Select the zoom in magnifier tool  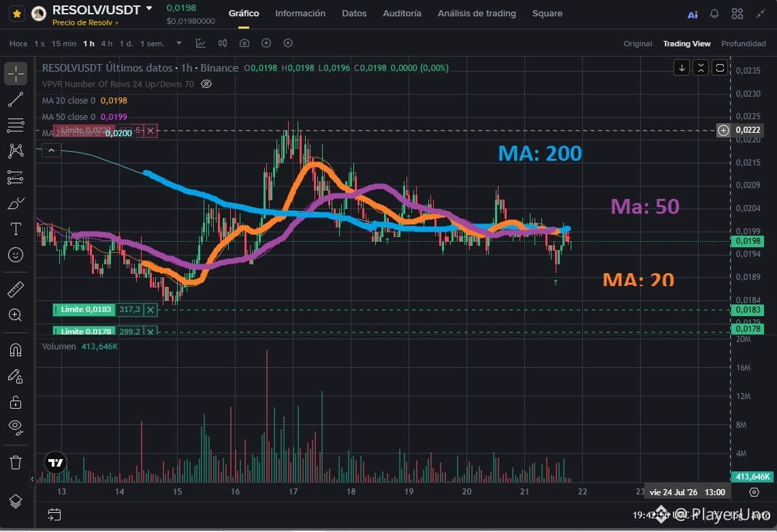[16, 315]
